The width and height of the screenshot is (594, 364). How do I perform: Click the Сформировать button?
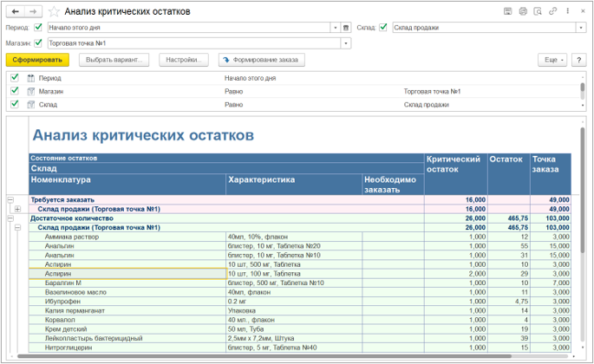[37, 60]
